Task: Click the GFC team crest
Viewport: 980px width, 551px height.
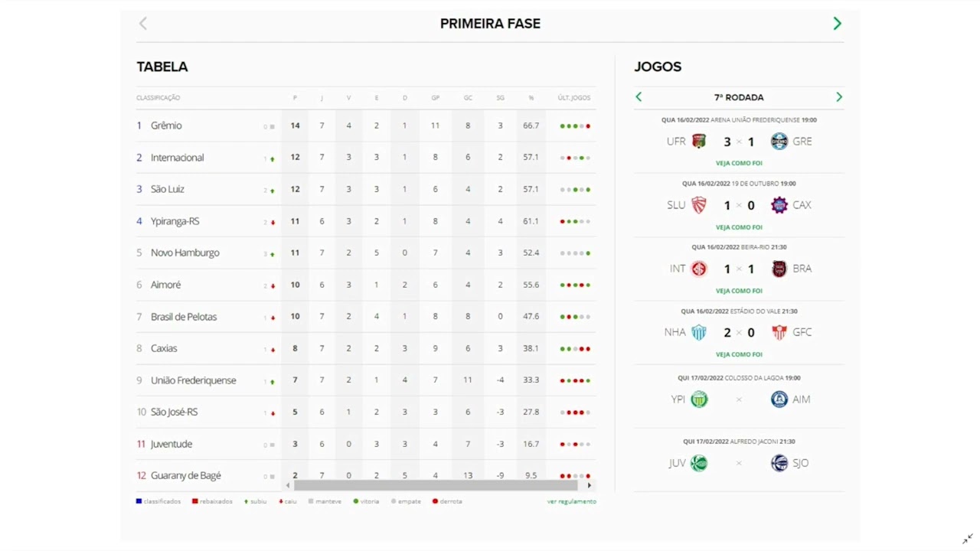Action: 779,332
